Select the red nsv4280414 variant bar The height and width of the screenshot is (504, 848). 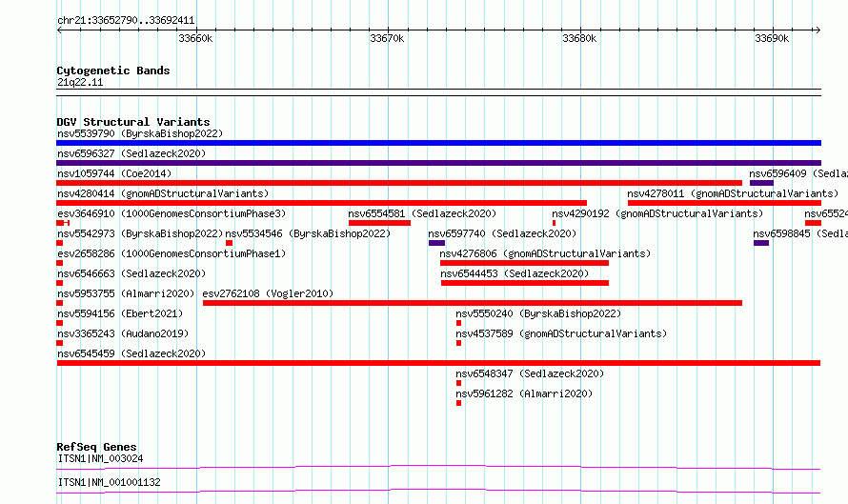(322, 203)
